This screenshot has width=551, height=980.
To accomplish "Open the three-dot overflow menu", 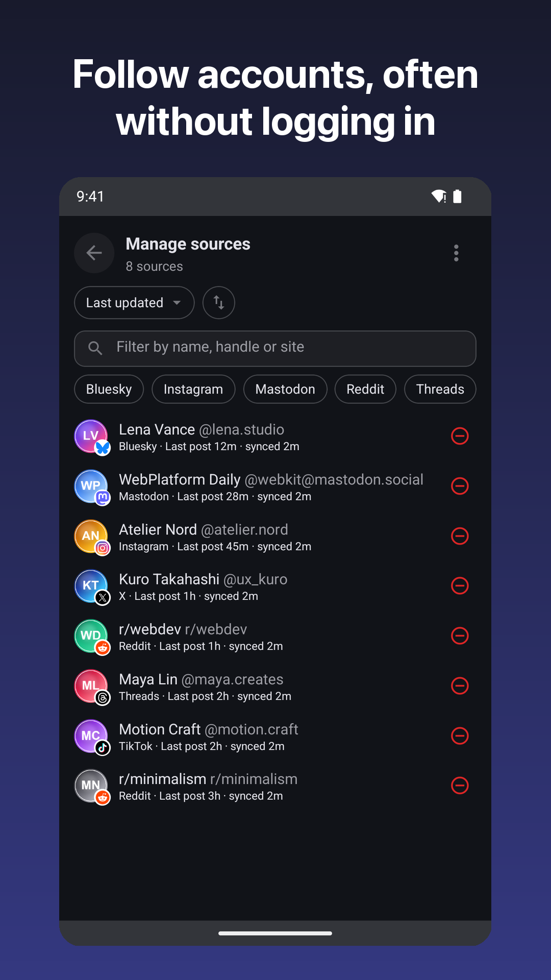I will click(456, 253).
